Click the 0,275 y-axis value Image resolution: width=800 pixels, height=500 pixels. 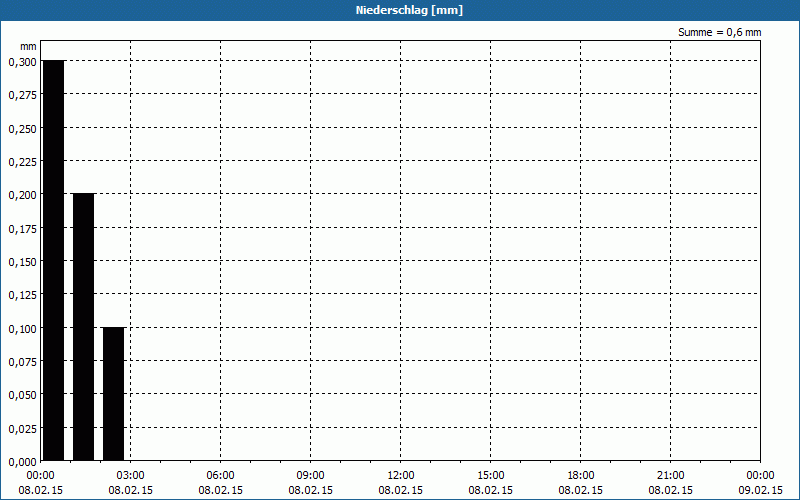click(23, 95)
